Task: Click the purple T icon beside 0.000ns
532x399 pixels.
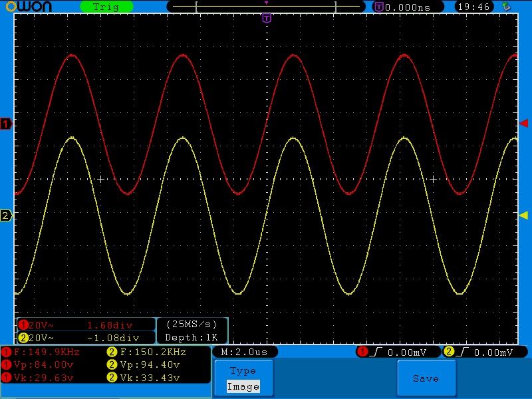Action: 378,7
